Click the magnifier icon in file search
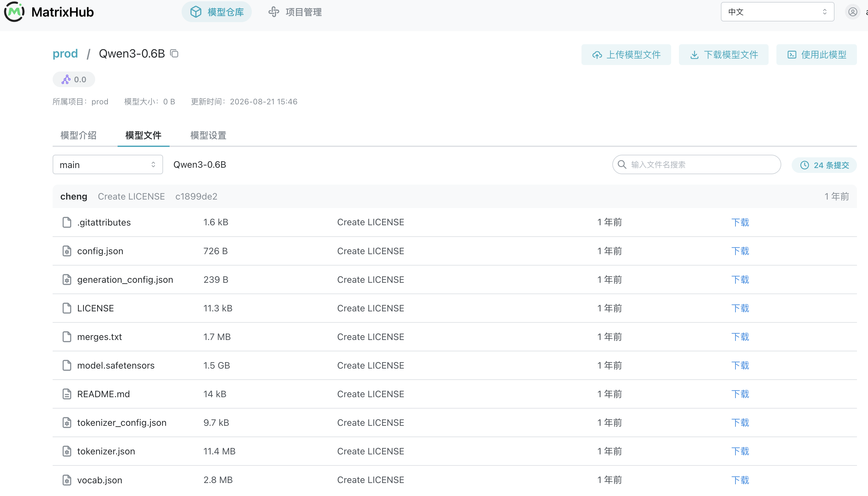Image resolution: width=868 pixels, height=496 pixels. click(x=622, y=164)
